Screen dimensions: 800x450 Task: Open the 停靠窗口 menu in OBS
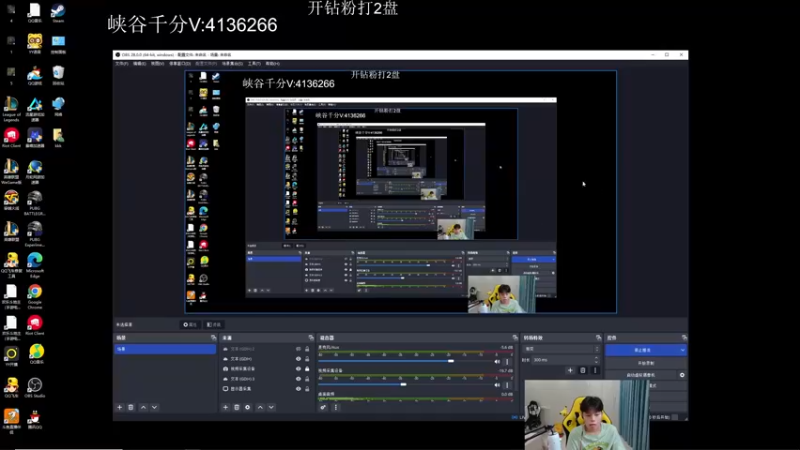point(180,64)
